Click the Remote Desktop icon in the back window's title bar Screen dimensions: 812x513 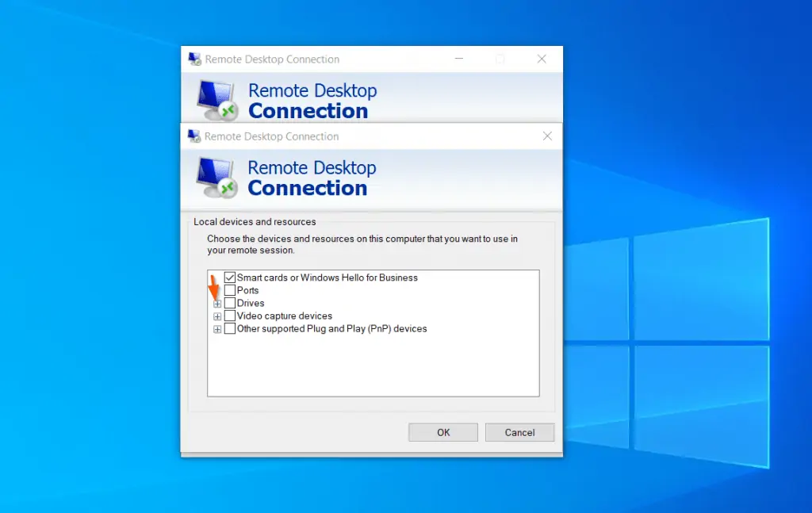click(193, 59)
